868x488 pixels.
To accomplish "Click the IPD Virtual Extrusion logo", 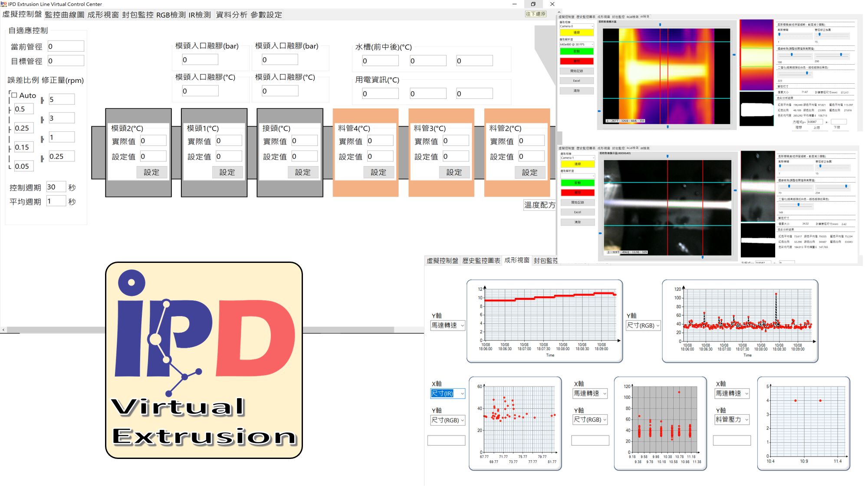I will tap(204, 360).
